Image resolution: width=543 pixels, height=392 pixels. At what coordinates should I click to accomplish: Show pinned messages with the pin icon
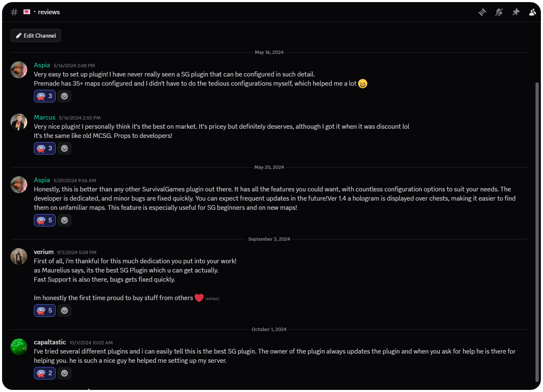pos(516,12)
